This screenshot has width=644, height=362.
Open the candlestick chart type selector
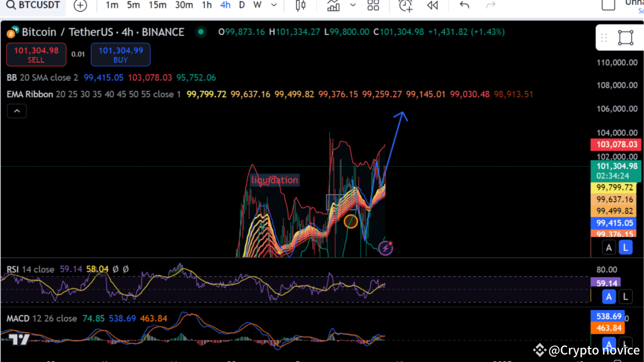tap(300, 5)
